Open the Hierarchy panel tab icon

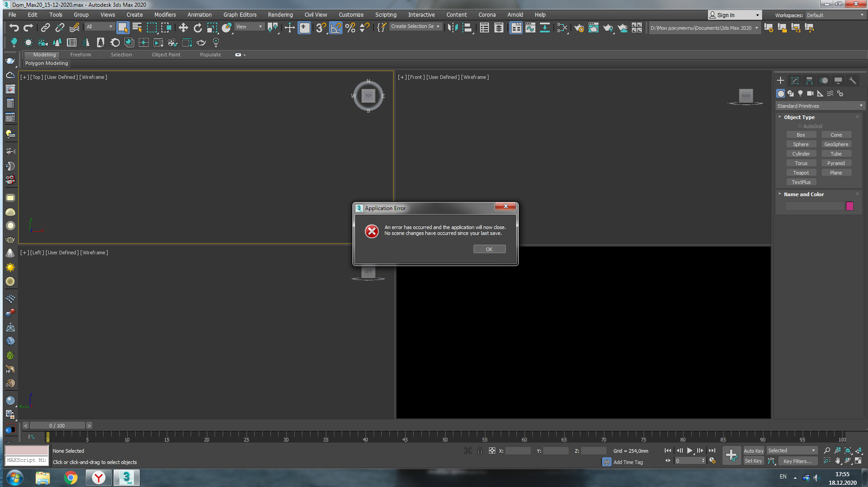pyautogui.click(x=809, y=81)
